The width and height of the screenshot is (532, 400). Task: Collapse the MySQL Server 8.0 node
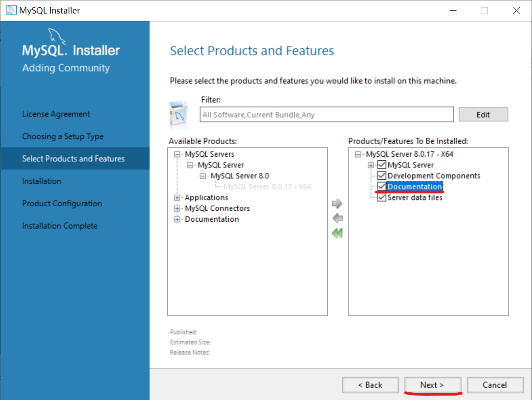click(203, 176)
